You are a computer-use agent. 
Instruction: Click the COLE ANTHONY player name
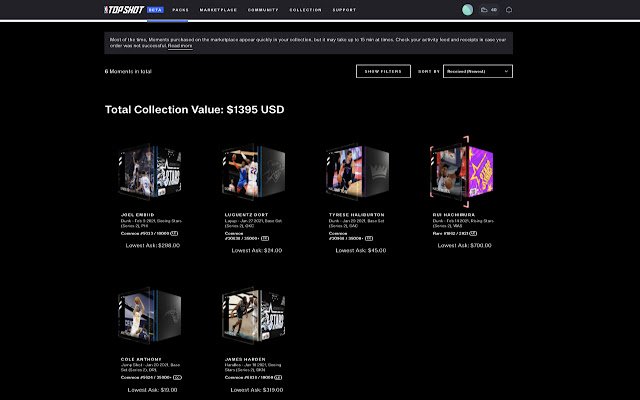[141, 359]
